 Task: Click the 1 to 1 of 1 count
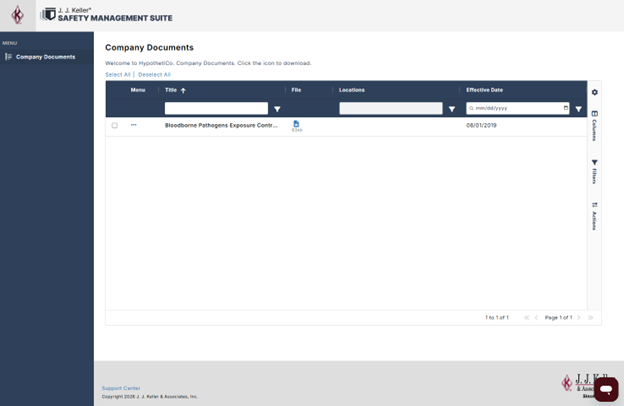coord(497,318)
